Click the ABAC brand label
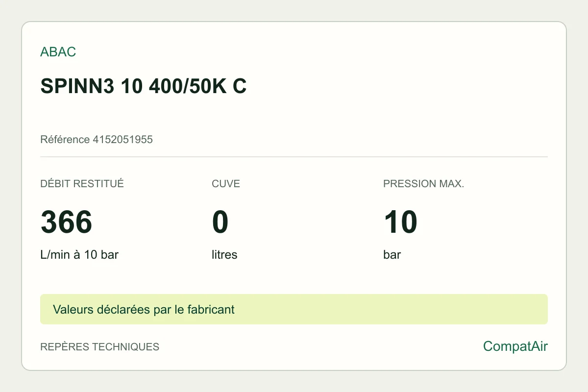 click(58, 52)
